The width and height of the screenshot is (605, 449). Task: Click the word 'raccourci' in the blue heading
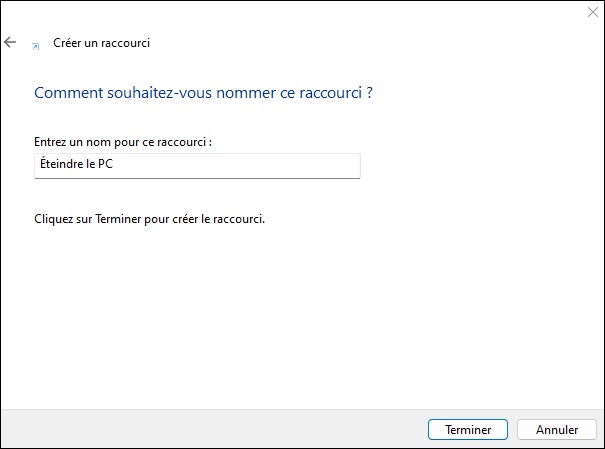[331, 93]
